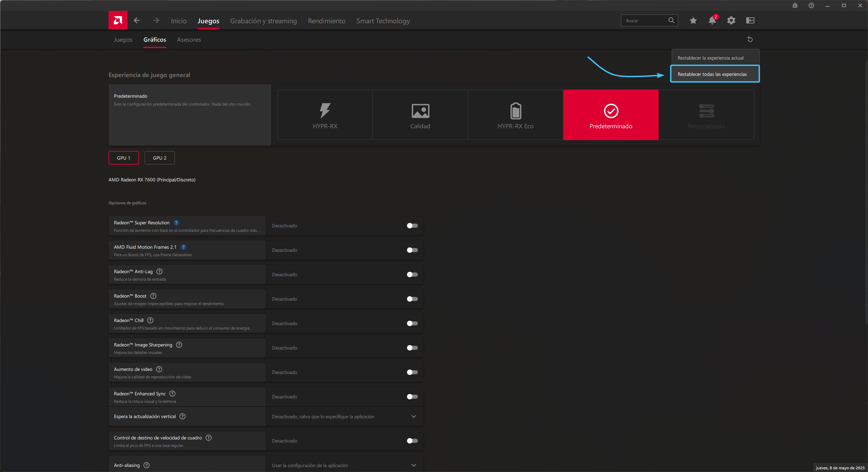Viewport: 868px width, 472px height.
Task: Enable Radeon Chill toggle
Action: point(412,323)
